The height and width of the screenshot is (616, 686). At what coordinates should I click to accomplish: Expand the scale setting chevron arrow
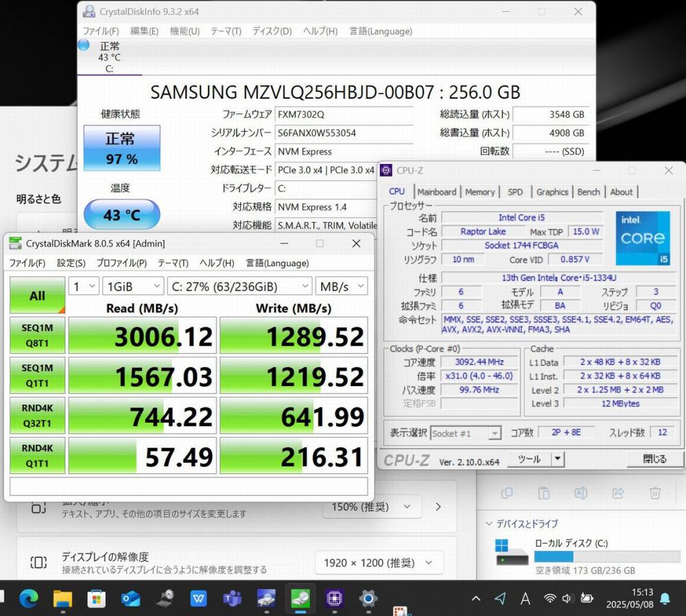[438, 507]
